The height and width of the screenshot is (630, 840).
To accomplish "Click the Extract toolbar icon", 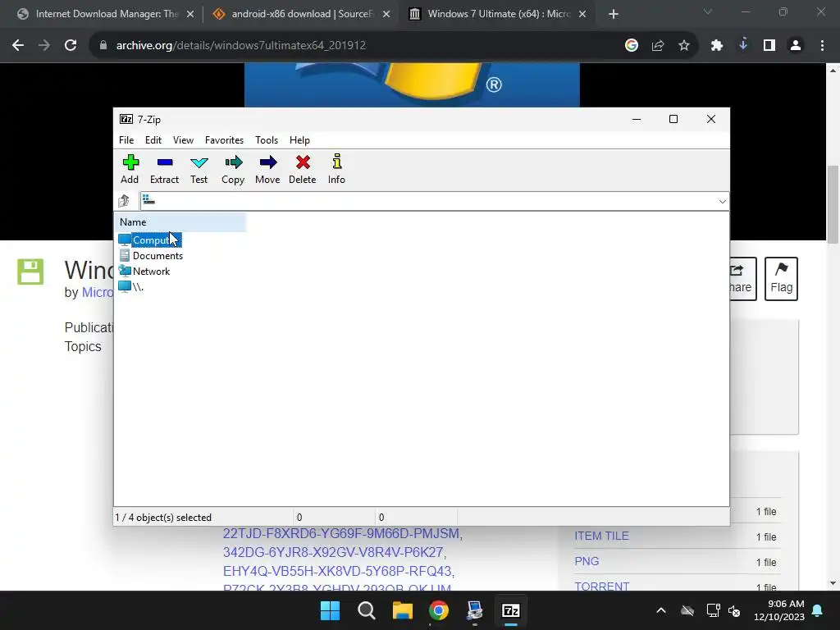I will pyautogui.click(x=164, y=169).
